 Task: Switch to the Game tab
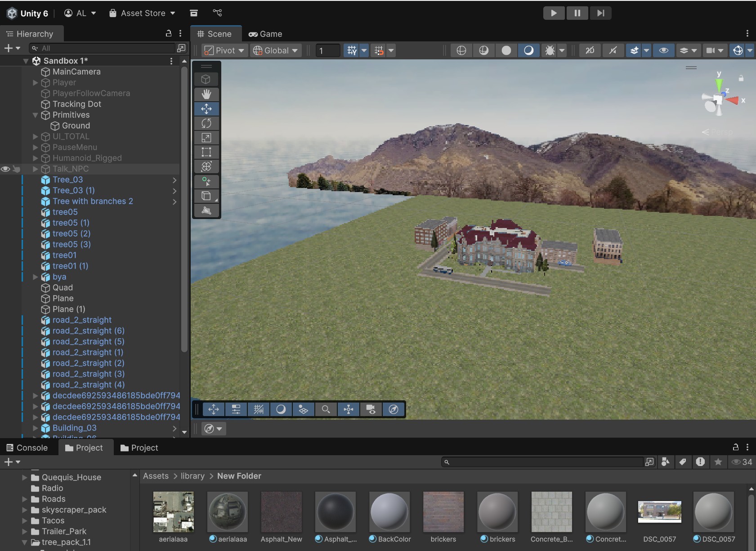265,34
